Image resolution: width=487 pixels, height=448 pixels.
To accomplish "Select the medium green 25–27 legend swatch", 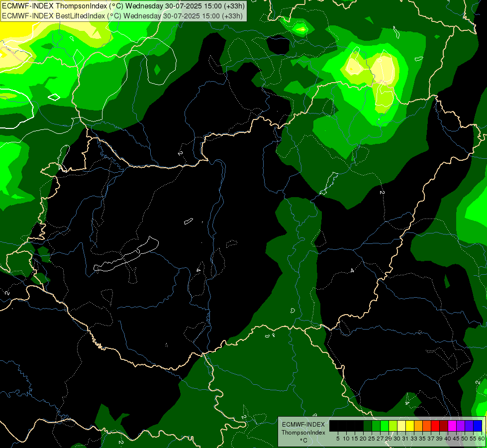I will [x=376, y=426].
